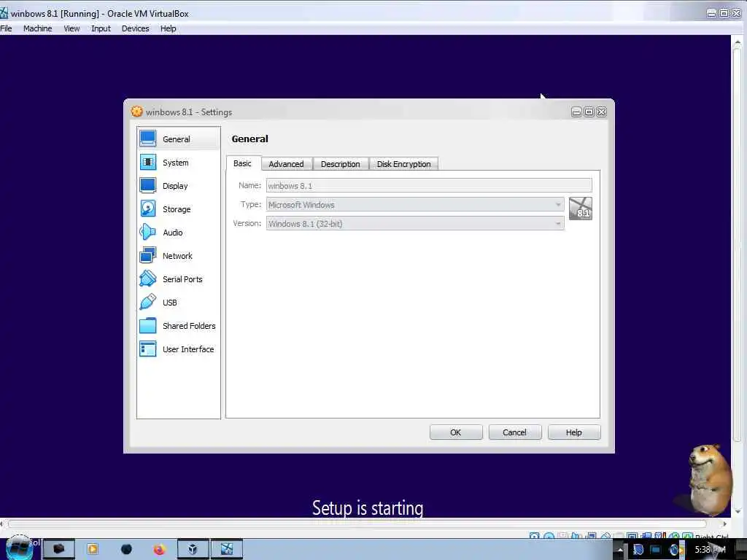Image resolution: width=747 pixels, height=560 pixels.
Task: Switch to the Basic tab
Action: (242, 163)
